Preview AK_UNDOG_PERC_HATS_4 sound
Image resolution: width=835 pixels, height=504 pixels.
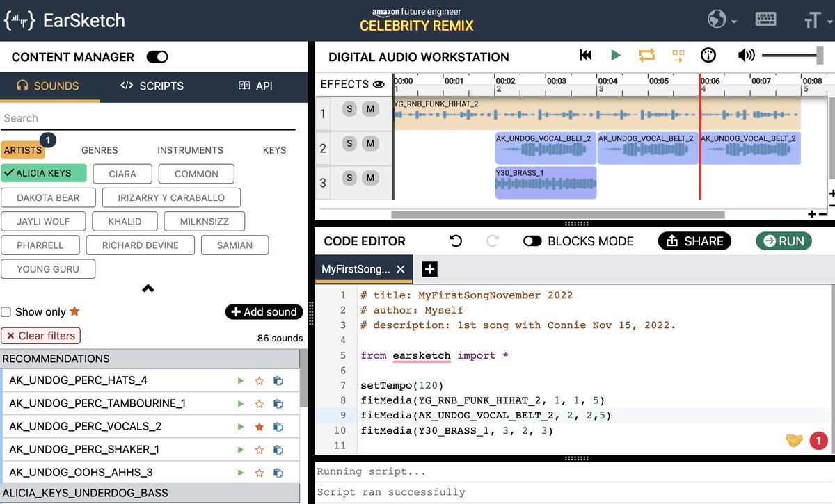(x=241, y=381)
